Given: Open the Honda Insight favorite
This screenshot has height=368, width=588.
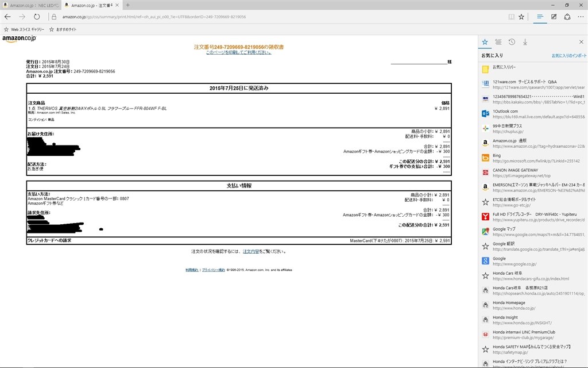Looking at the screenshot, I should [x=533, y=320].
